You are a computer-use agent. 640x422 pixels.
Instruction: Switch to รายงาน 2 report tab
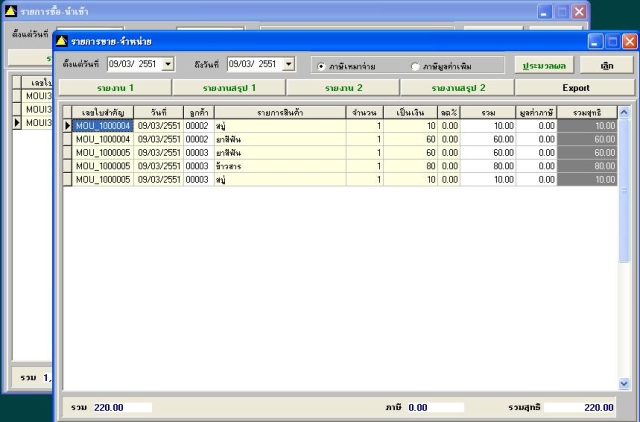[x=344, y=87]
